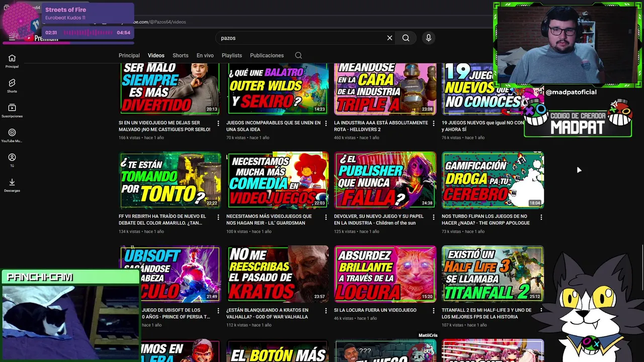The width and height of the screenshot is (644, 362).
Task: Switch to the Principal channel tab
Action: (129, 55)
